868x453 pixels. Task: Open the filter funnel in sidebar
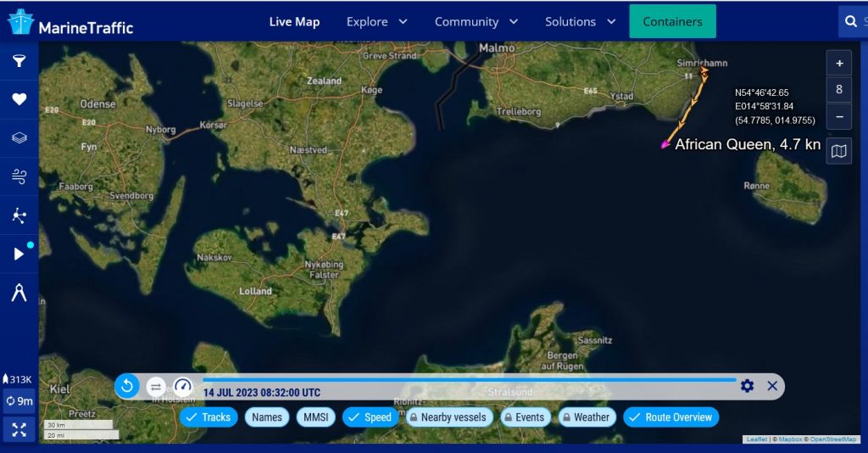[x=19, y=61]
